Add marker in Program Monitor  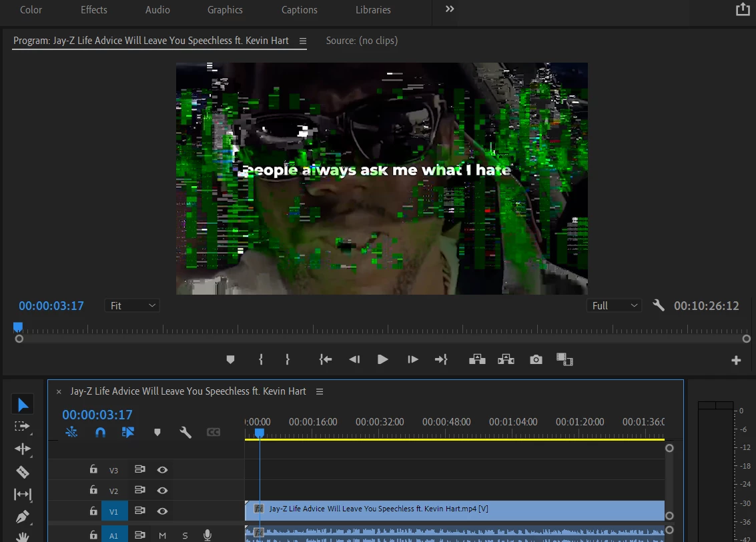point(230,359)
